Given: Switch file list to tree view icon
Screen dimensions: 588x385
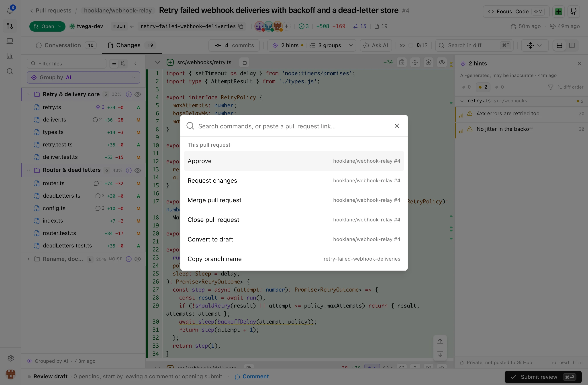Looking at the screenshot, I should point(123,64).
